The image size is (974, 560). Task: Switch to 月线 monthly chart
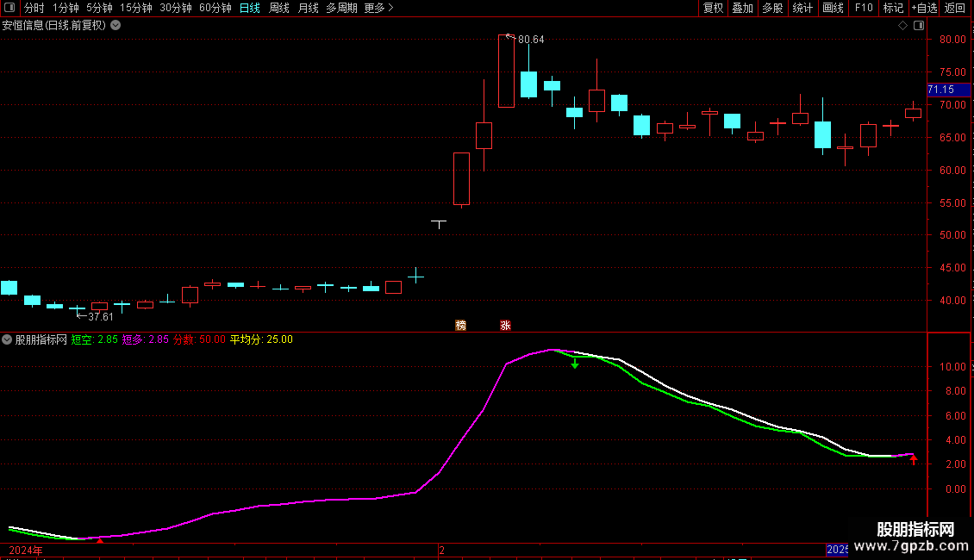(x=308, y=8)
